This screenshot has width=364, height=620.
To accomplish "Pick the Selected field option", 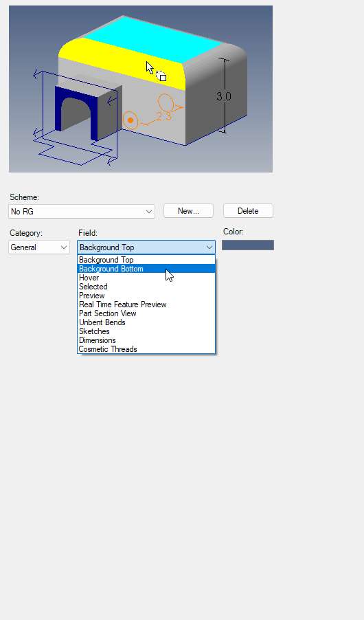I will point(146,287).
